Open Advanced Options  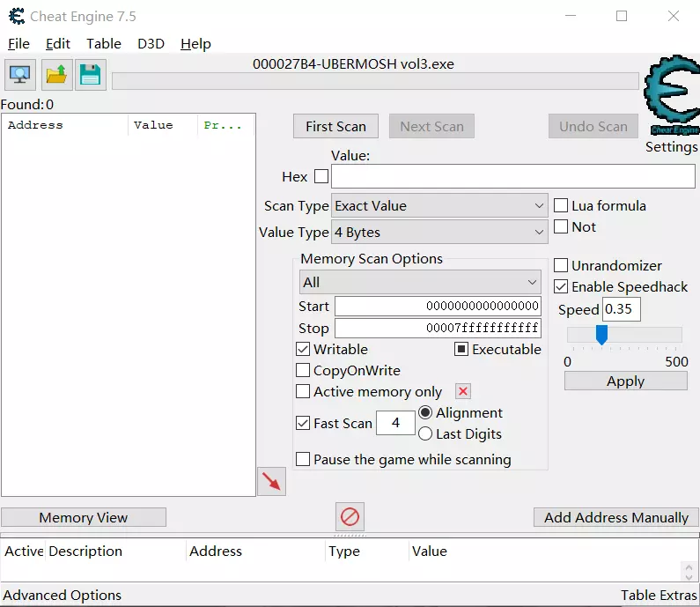(62, 595)
